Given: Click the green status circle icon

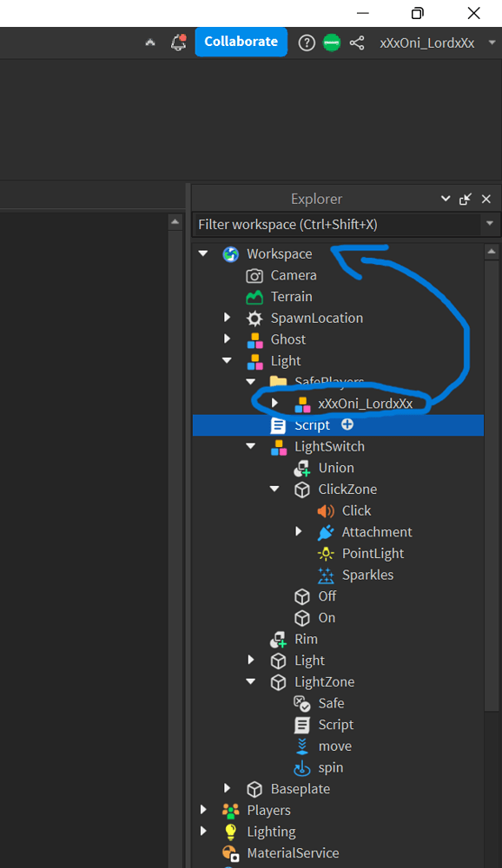Looking at the screenshot, I should click(332, 43).
